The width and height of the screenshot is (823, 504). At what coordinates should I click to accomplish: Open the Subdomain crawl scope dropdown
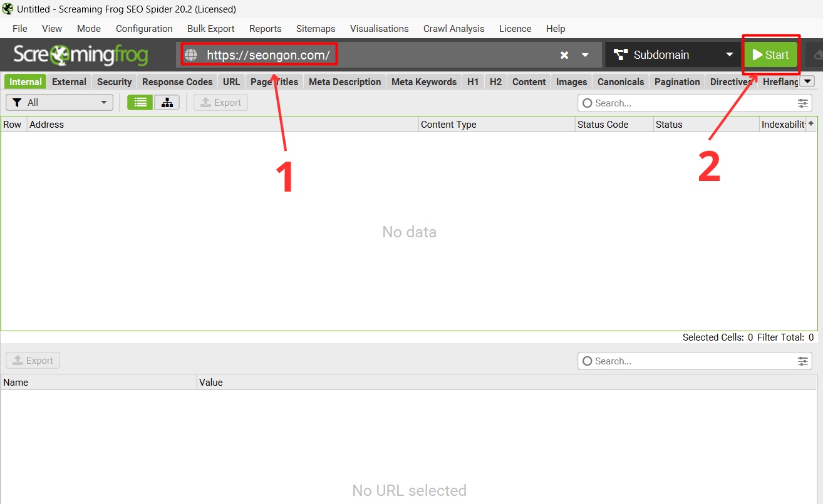coord(673,55)
